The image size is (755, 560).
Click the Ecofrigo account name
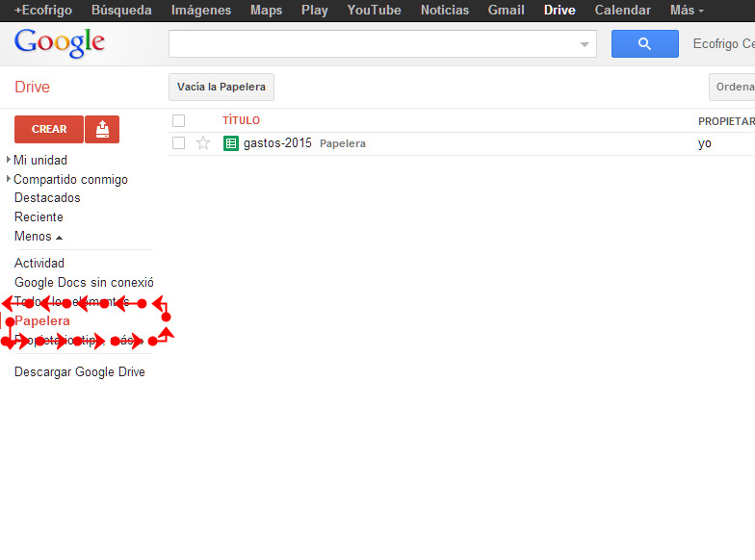(x=724, y=44)
